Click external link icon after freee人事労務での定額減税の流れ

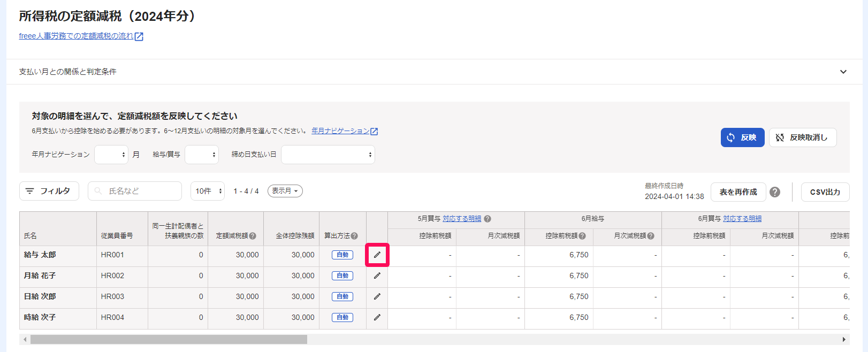point(139,36)
